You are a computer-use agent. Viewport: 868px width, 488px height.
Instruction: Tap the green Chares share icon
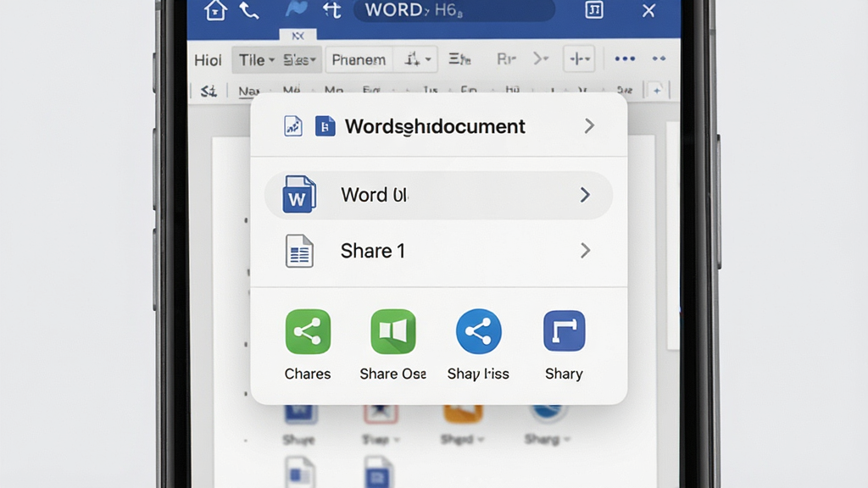click(308, 331)
